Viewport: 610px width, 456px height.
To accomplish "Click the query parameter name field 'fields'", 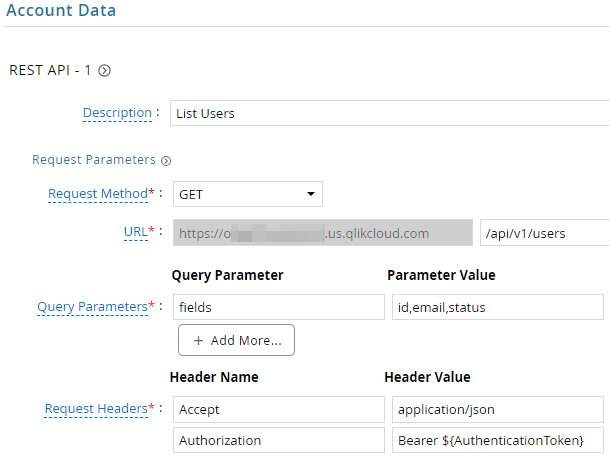I will (x=279, y=307).
